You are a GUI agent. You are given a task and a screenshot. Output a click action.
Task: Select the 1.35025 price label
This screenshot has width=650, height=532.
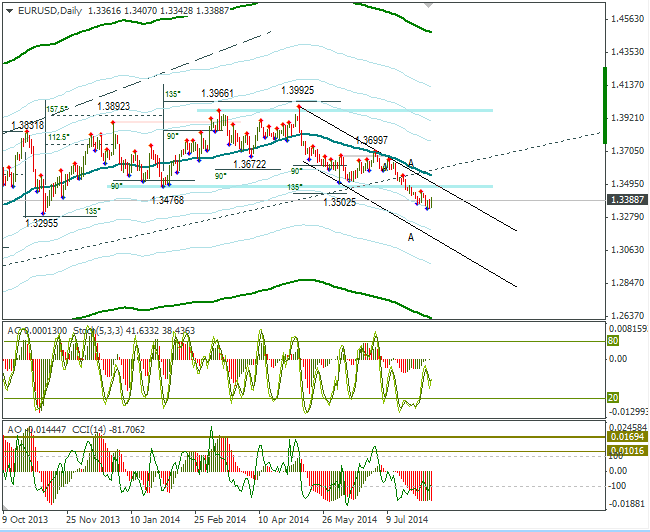point(340,202)
